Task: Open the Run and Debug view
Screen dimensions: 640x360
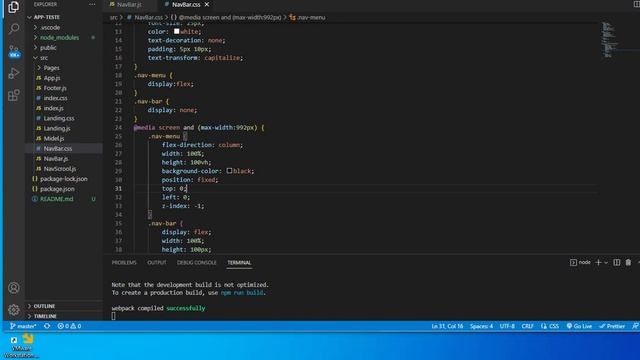Action: click(13, 73)
